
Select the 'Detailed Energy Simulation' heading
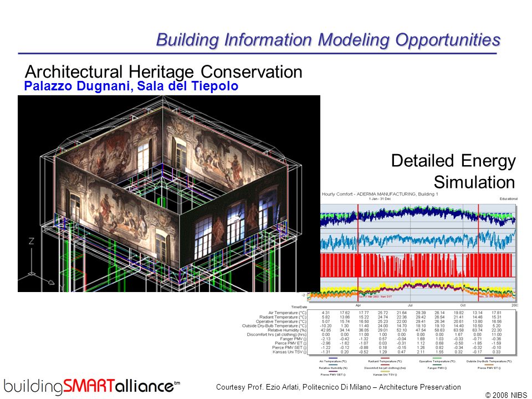coord(453,171)
